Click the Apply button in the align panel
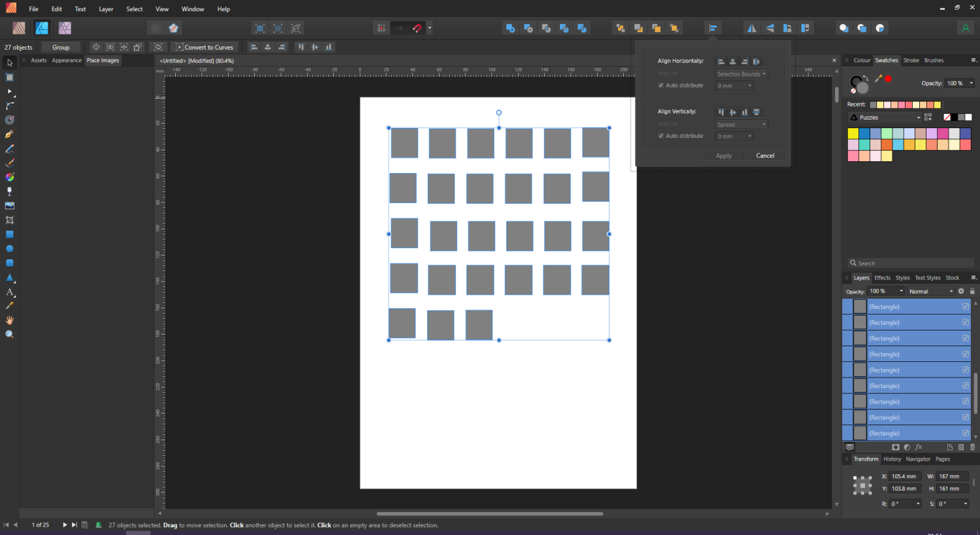This screenshot has height=535, width=980. click(723, 155)
